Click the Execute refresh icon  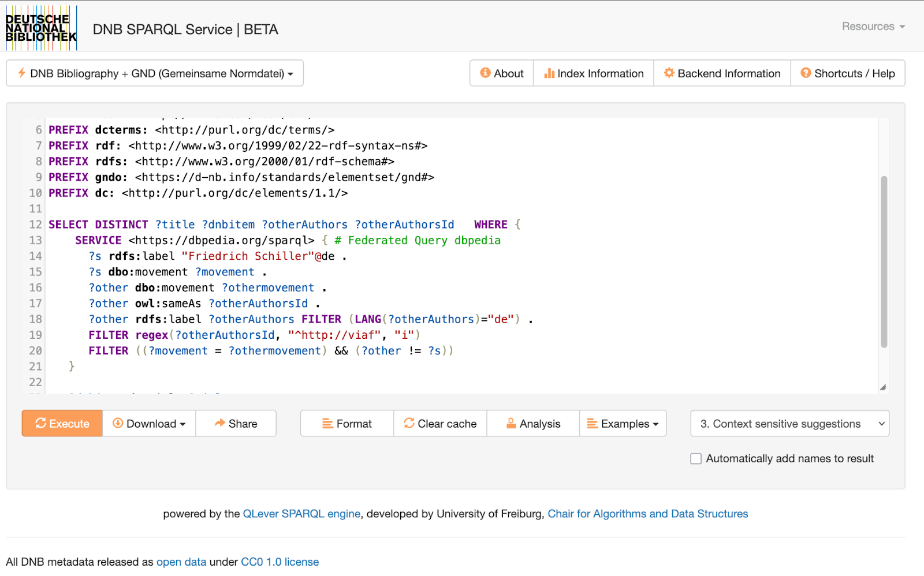tap(40, 423)
